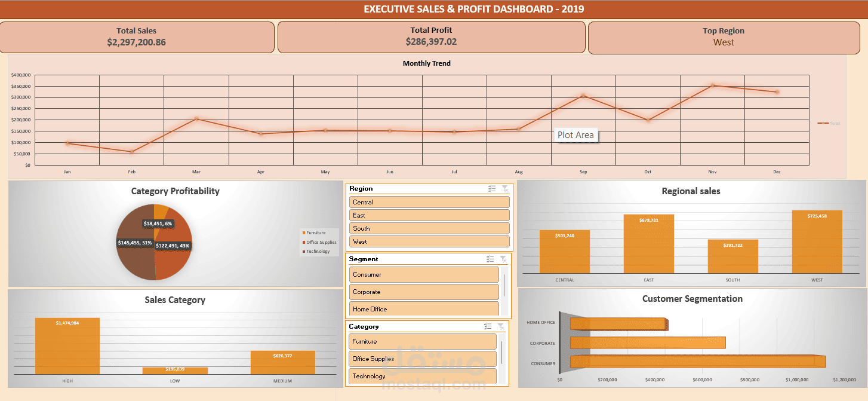Filter by East in Region slicer

click(429, 215)
